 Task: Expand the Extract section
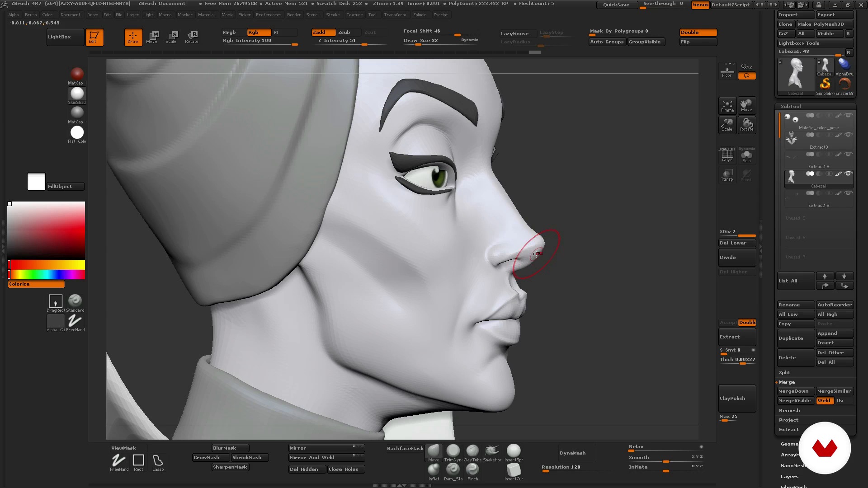pos(788,430)
